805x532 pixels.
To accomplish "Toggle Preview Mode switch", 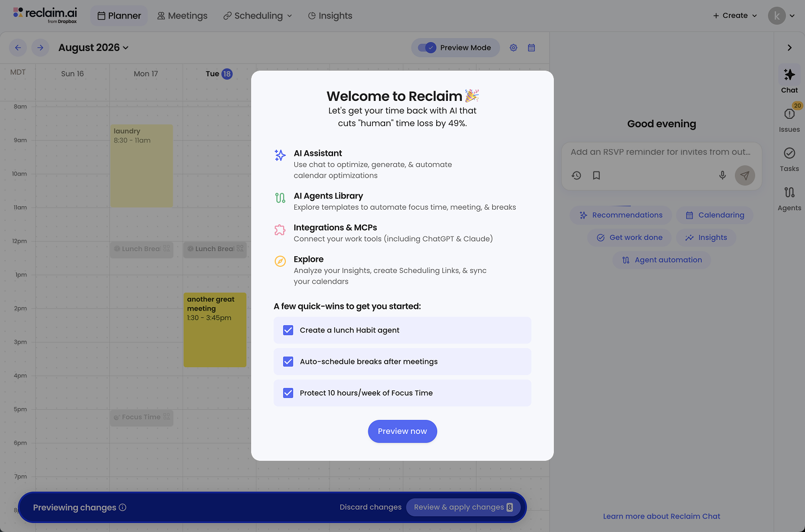I will [x=427, y=48].
